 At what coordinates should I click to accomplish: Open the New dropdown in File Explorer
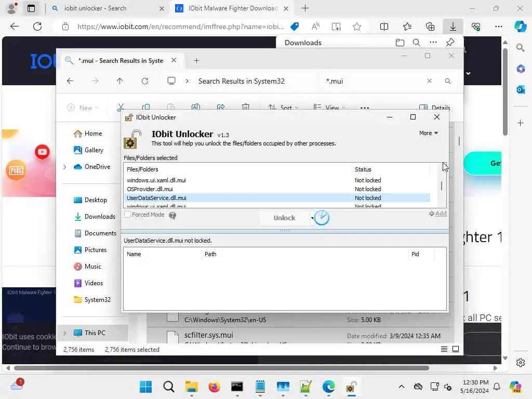(x=83, y=108)
